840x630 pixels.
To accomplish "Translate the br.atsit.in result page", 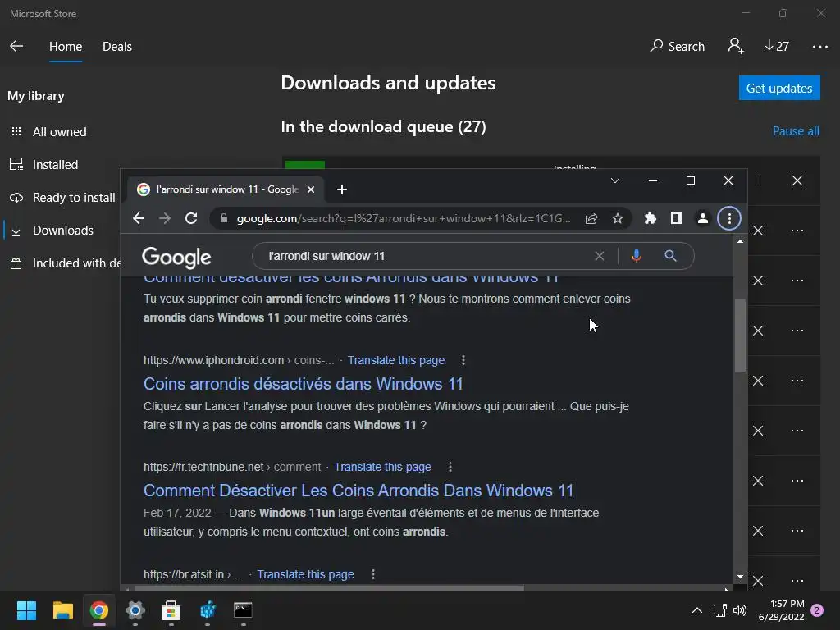I will (305, 574).
